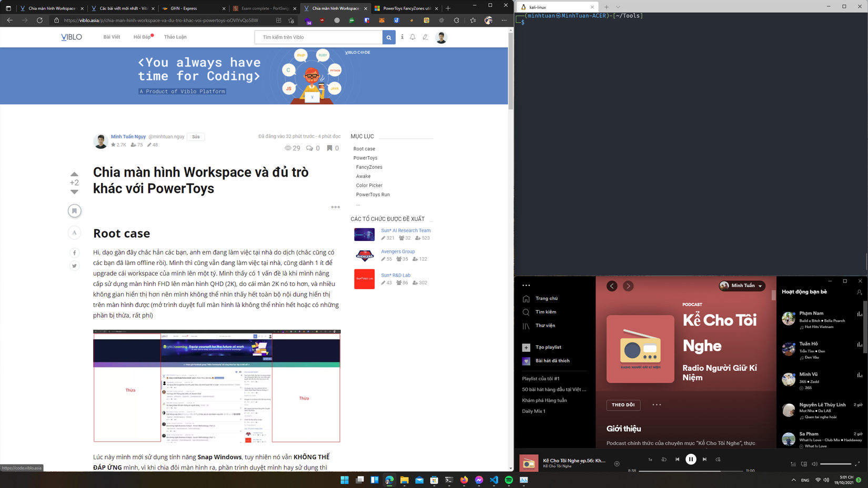Image resolution: width=868 pixels, height=488 pixels.
Task: Switch to PowerToys FancyZones browser tab
Action: [x=406, y=8]
